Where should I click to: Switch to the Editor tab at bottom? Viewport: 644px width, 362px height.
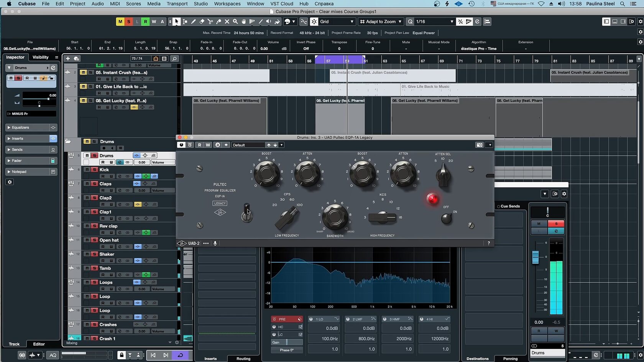(39, 344)
